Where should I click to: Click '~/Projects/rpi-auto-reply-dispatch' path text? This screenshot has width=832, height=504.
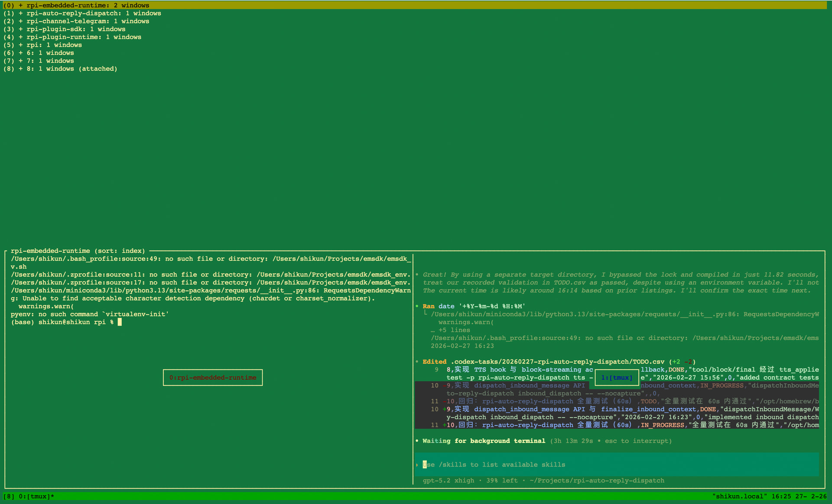tap(597, 480)
